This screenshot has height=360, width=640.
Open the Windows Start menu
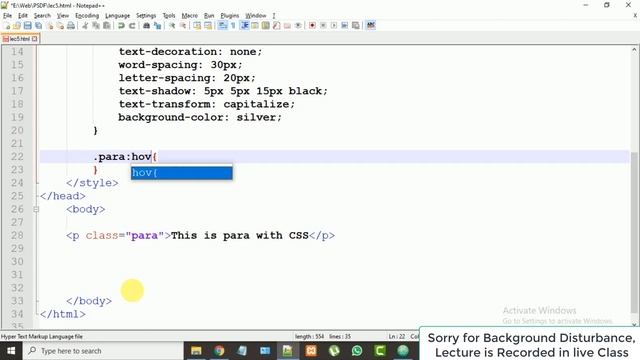pos(11,351)
